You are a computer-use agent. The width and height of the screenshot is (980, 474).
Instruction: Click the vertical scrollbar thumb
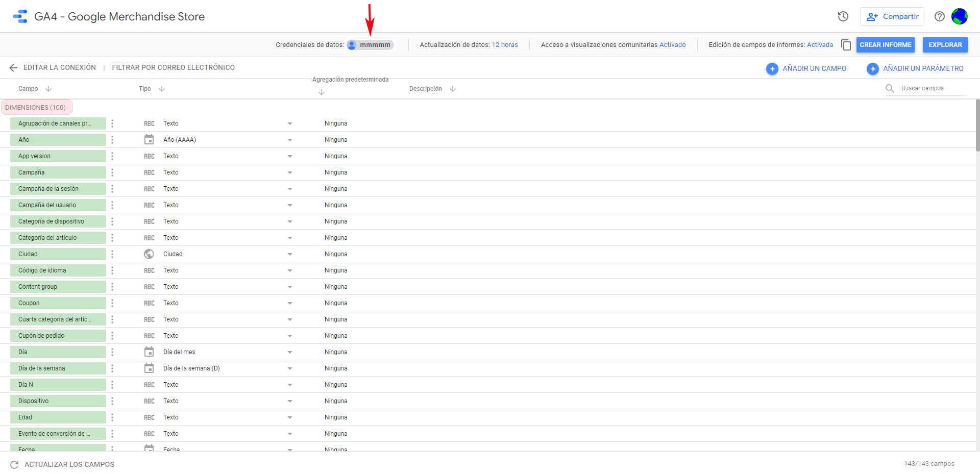pos(977,125)
